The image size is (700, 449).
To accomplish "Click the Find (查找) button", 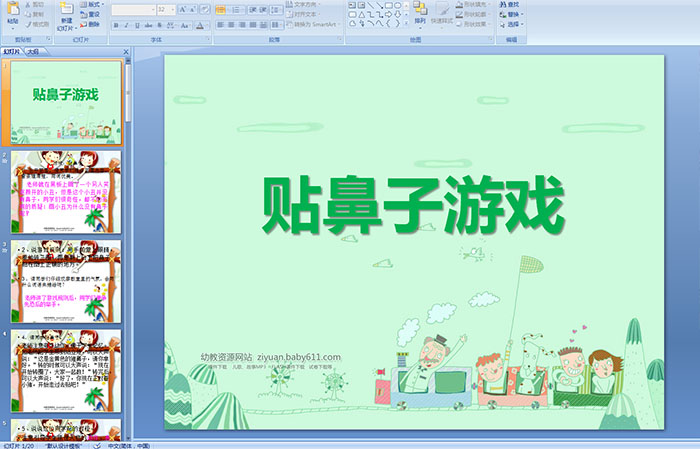I will 510,4.
